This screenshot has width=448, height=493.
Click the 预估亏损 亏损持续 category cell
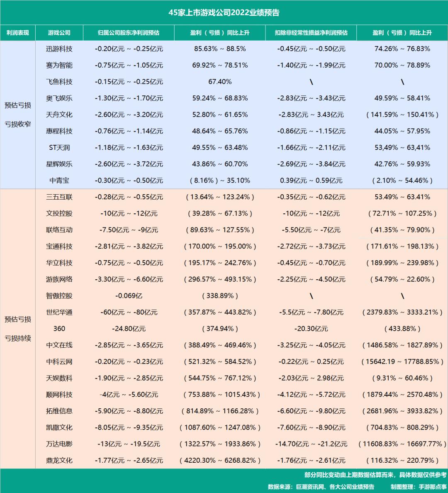pyautogui.click(x=17, y=329)
